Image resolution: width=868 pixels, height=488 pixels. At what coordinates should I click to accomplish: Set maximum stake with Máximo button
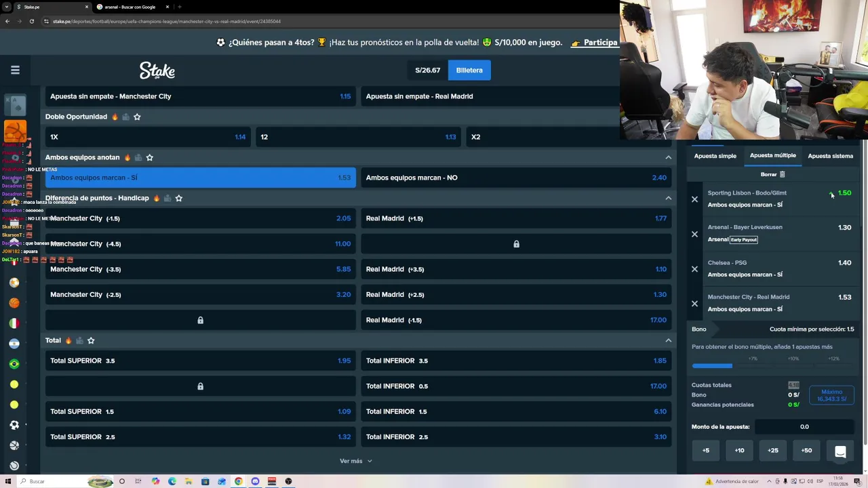(831, 395)
